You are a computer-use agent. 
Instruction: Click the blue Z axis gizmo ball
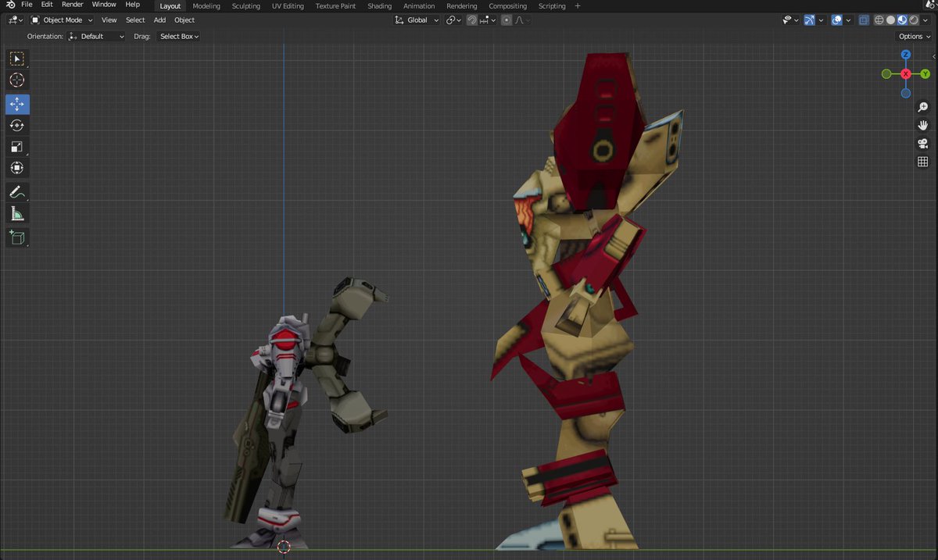point(905,55)
